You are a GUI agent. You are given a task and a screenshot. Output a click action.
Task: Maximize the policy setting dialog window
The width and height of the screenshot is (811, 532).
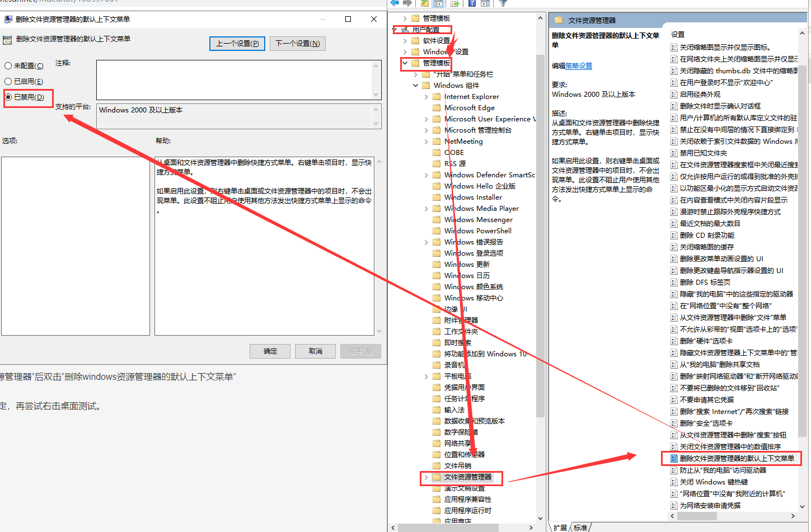click(348, 19)
